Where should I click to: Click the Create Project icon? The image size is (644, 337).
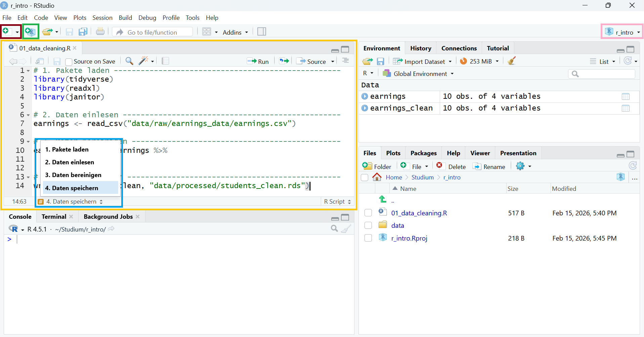[x=30, y=32]
